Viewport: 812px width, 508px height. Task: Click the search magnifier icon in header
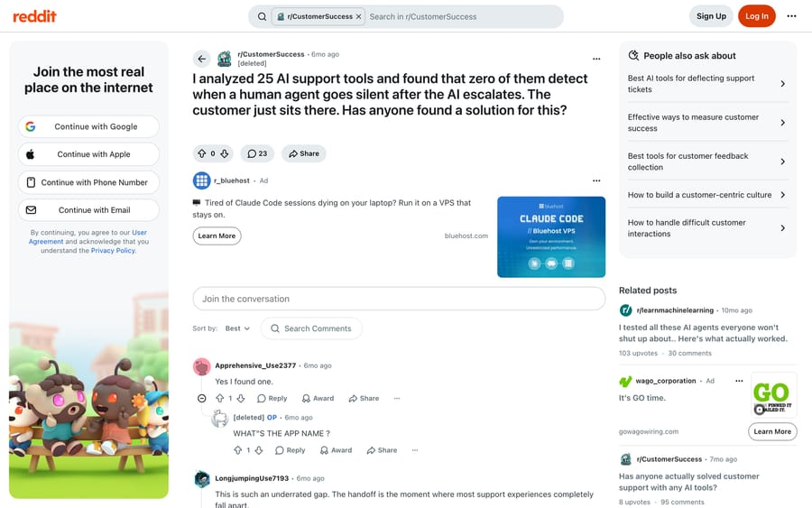pyautogui.click(x=262, y=16)
